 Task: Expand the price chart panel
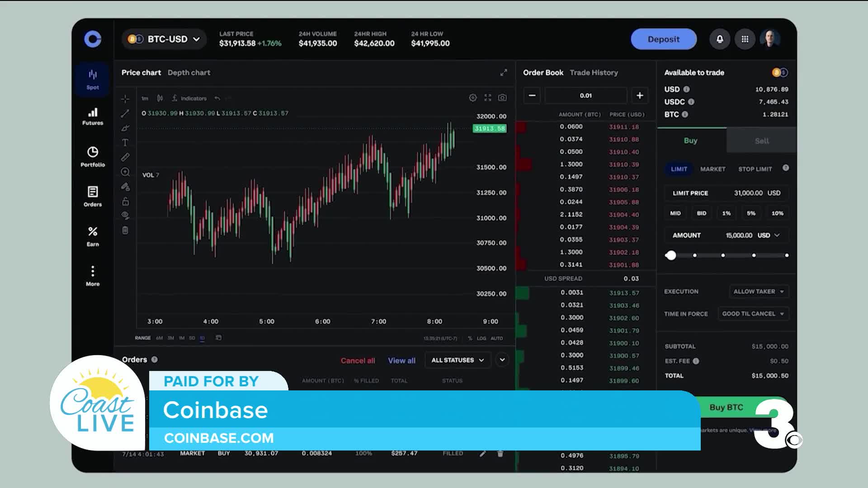[504, 72]
